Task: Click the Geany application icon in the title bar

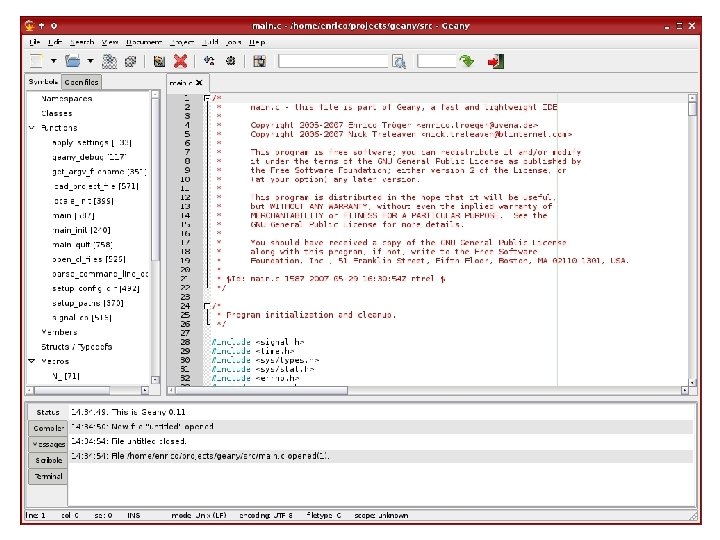Action: pyautogui.click(x=30, y=26)
